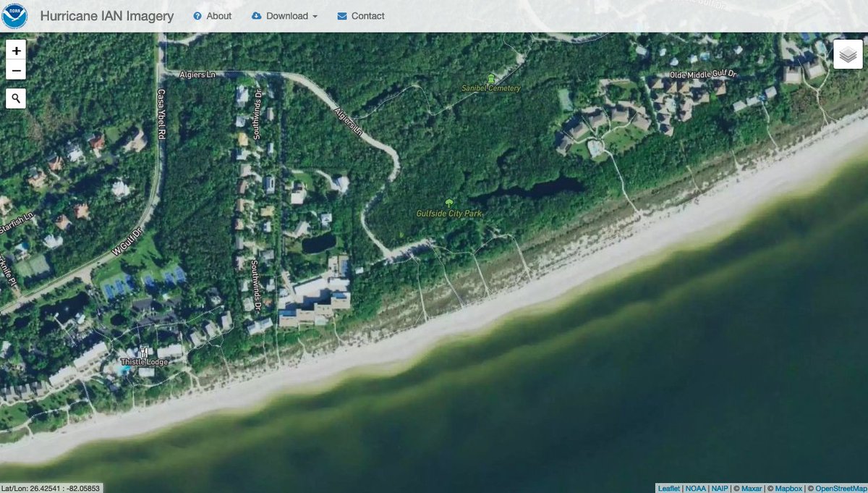This screenshot has height=493, width=868.
Task: Zoom out on the map
Action: pyautogui.click(x=16, y=70)
